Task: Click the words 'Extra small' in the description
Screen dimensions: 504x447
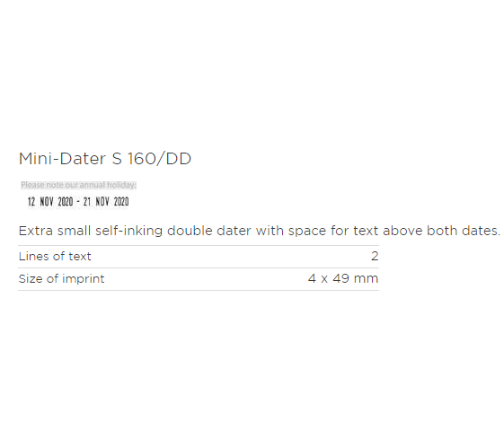Action: 55,231
